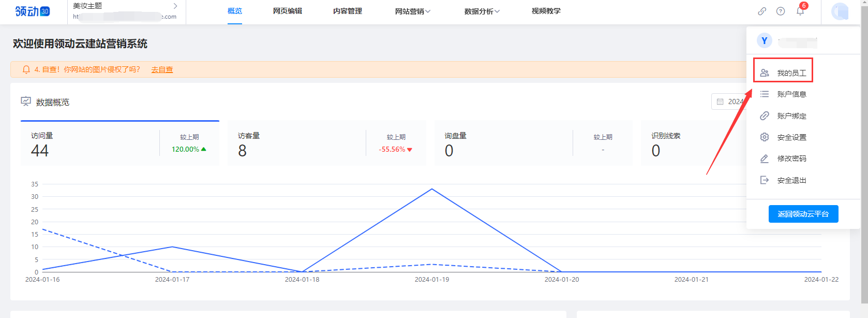Select 账户信息 from the user menu
The image size is (868, 318).
(791, 94)
